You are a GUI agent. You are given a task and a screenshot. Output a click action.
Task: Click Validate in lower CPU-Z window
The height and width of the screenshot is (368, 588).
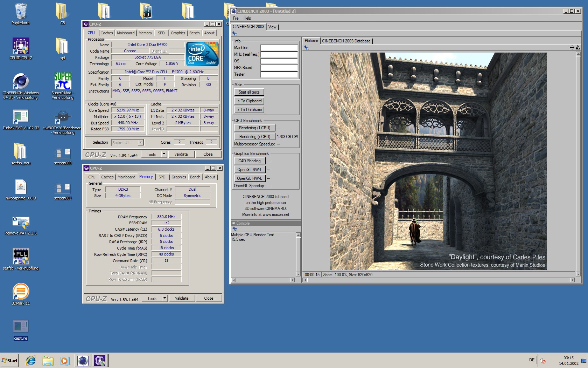pos(182,298)
